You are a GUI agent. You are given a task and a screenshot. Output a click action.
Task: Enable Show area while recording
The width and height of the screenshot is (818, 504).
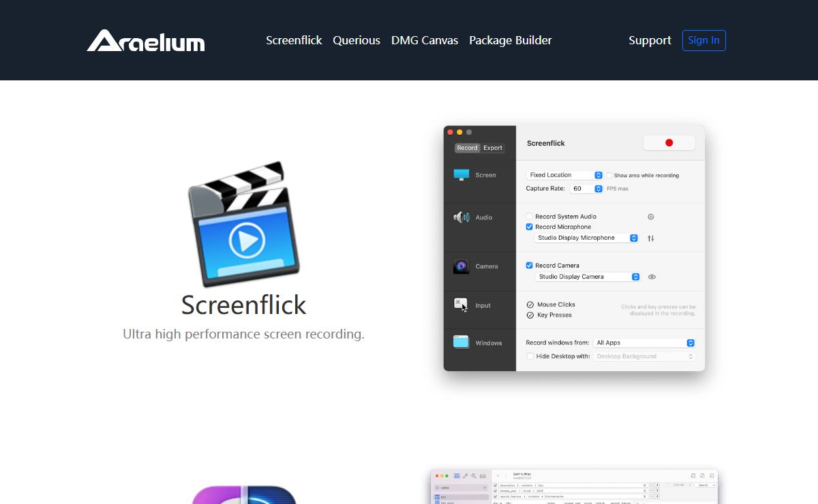609,175
